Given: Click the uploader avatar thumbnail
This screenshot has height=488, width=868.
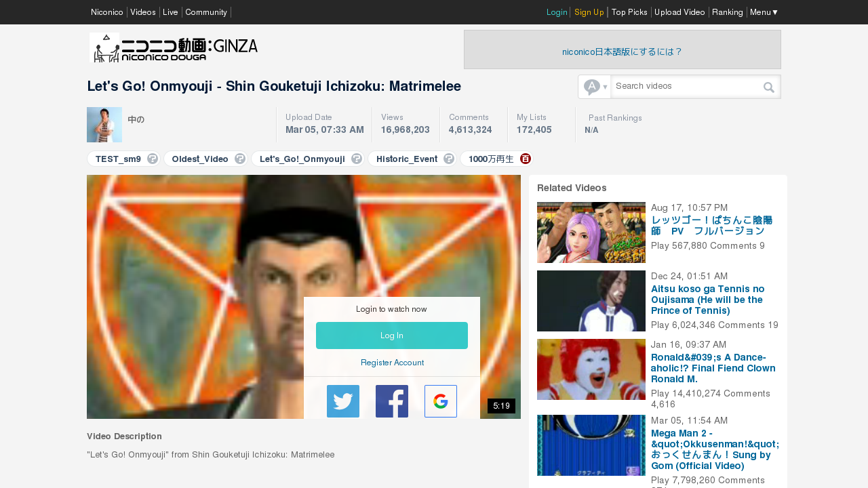Looking at the screenshot, I should point(104,125).
